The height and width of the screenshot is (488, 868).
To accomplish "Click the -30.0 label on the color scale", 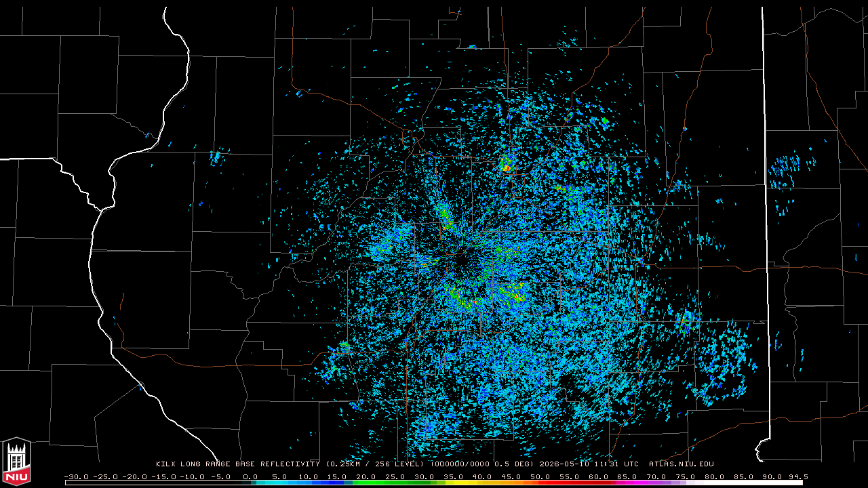I will tap(77, 476).
